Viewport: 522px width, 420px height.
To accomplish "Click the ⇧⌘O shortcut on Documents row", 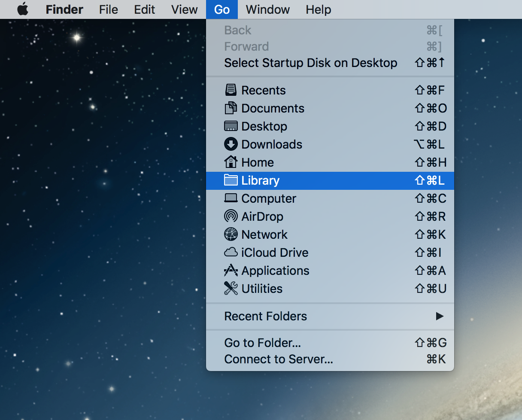I will (431, 108).
